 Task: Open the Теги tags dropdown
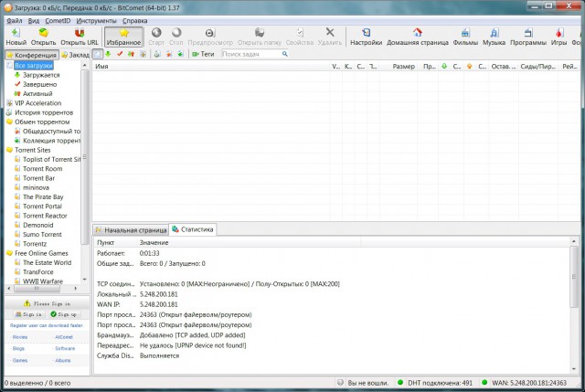[x=203, y=54]
